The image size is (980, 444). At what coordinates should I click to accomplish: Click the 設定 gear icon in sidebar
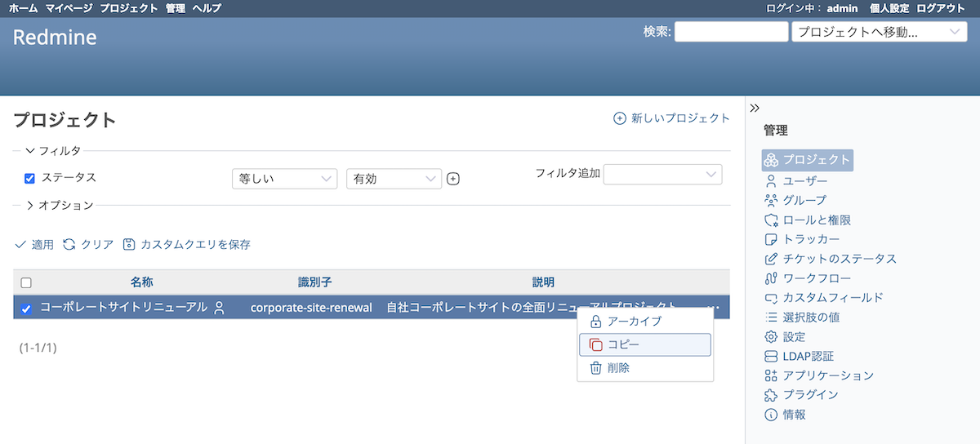coord(770,337)
